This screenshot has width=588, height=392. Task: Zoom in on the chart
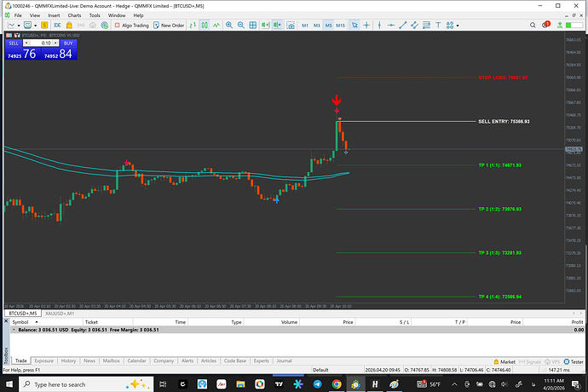229,25
